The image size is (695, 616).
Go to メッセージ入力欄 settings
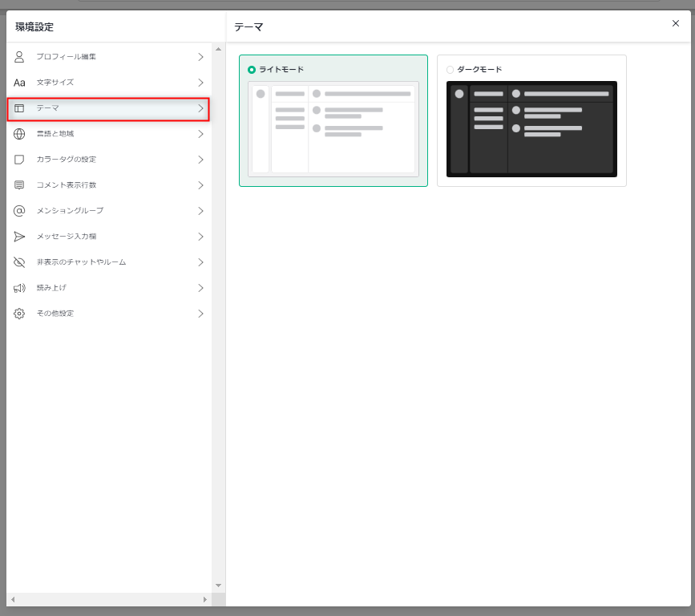click(108, 237)
